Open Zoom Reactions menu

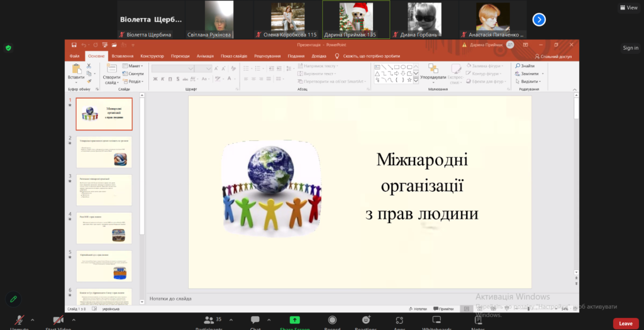365,322
